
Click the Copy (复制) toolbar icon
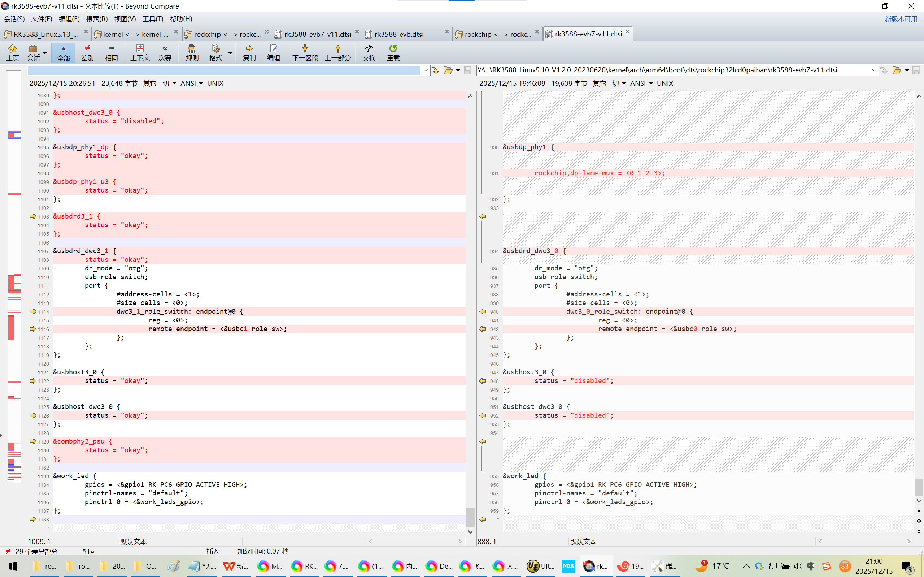coord(249,52)
